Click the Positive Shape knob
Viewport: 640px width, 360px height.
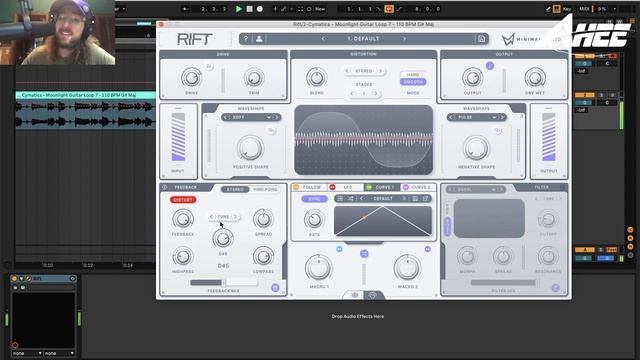(250, 148)
